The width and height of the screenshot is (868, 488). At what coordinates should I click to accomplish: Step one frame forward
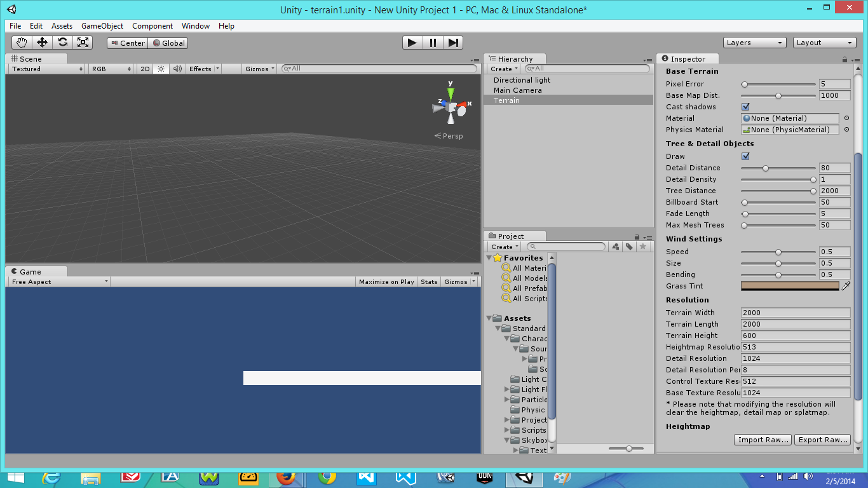point(453,43)
